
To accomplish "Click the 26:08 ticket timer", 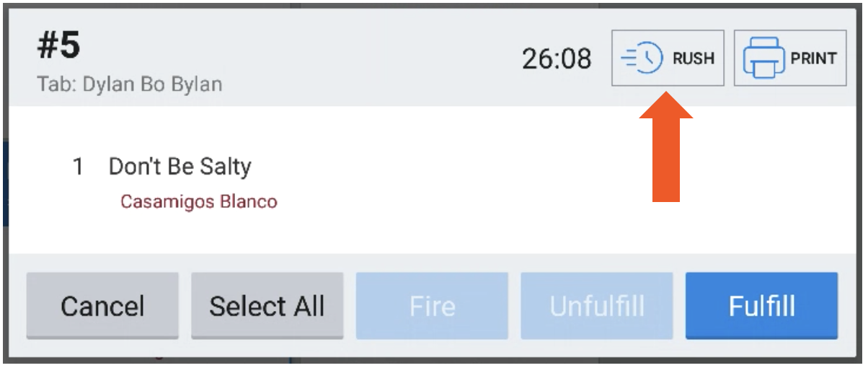I will (557, 59).
